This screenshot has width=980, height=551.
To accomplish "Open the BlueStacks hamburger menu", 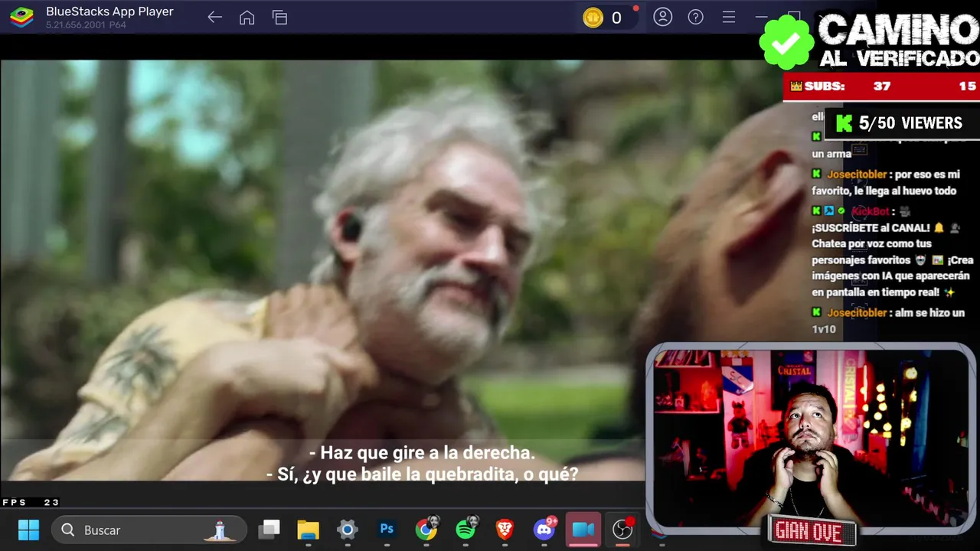I will click(729, 17).
